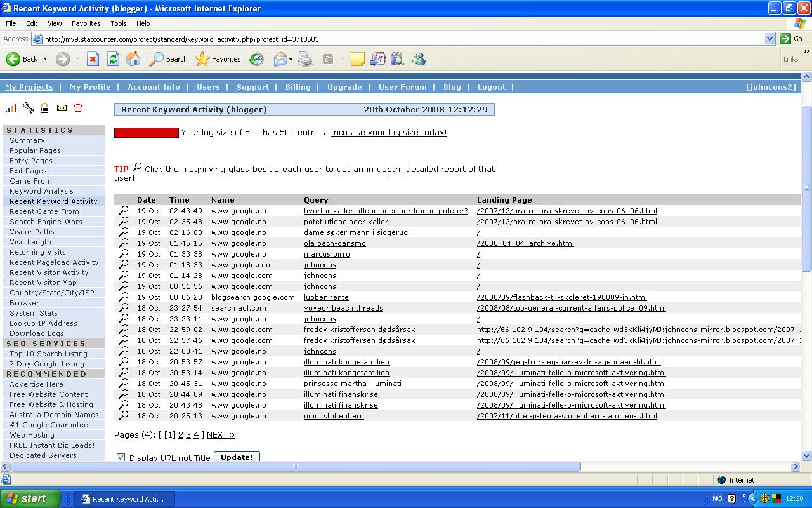The height and width of the screenshot is (508, 812).
Task: Open the View menu
Action: click(55, 23)
